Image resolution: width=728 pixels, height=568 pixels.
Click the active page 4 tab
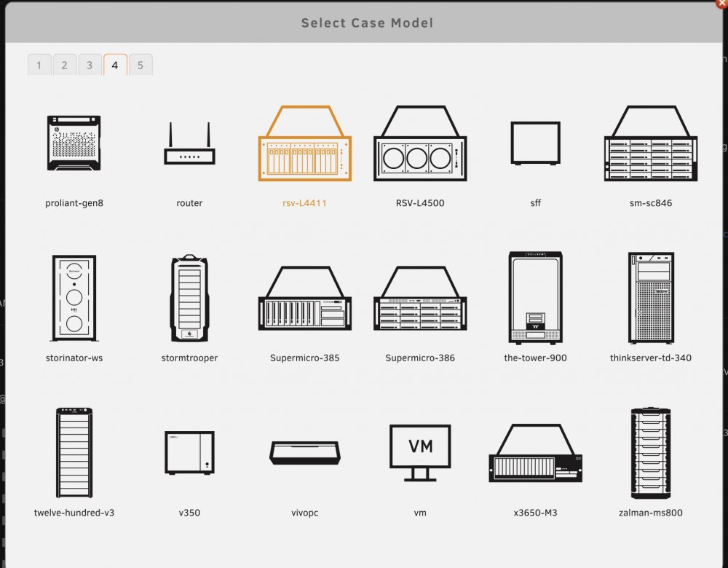pos(115,65)
